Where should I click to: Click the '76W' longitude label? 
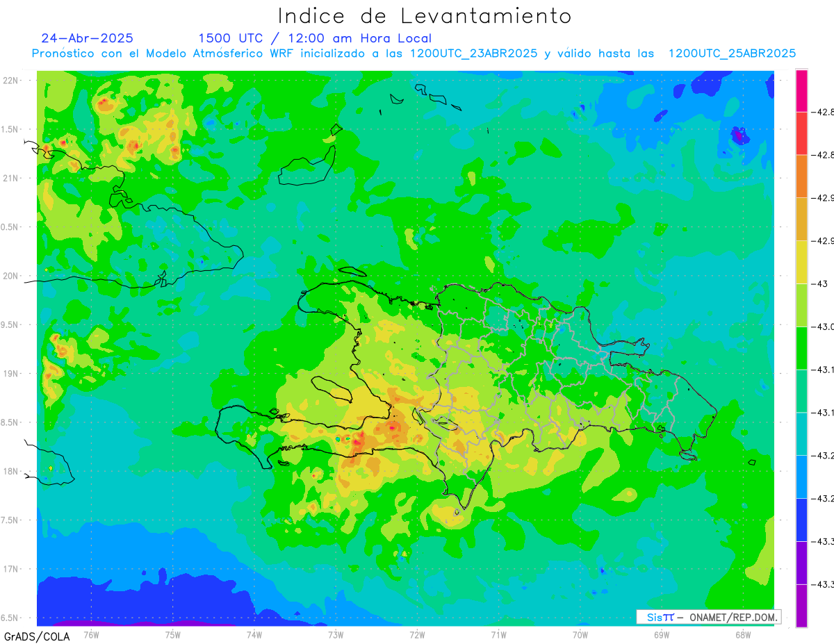[x=91, y=634]
